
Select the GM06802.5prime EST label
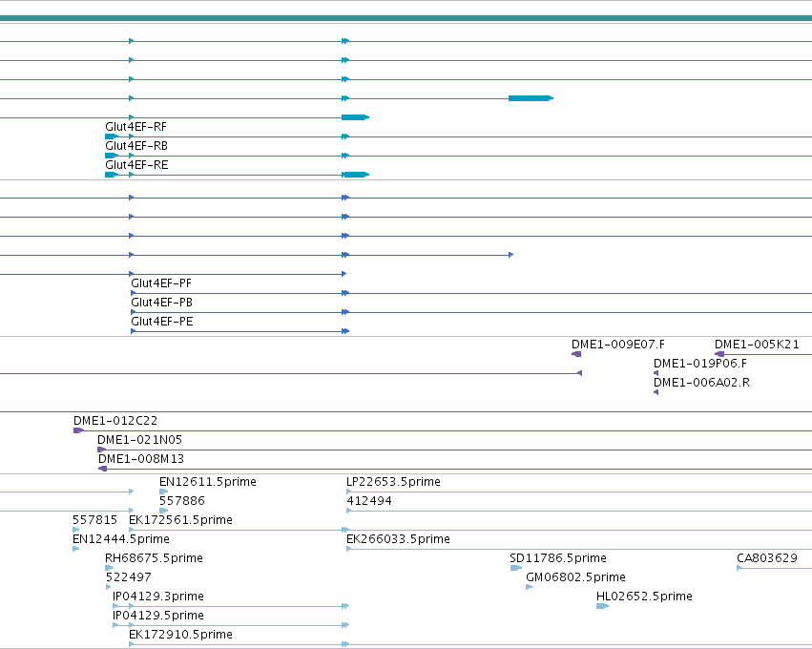point(575,578)
